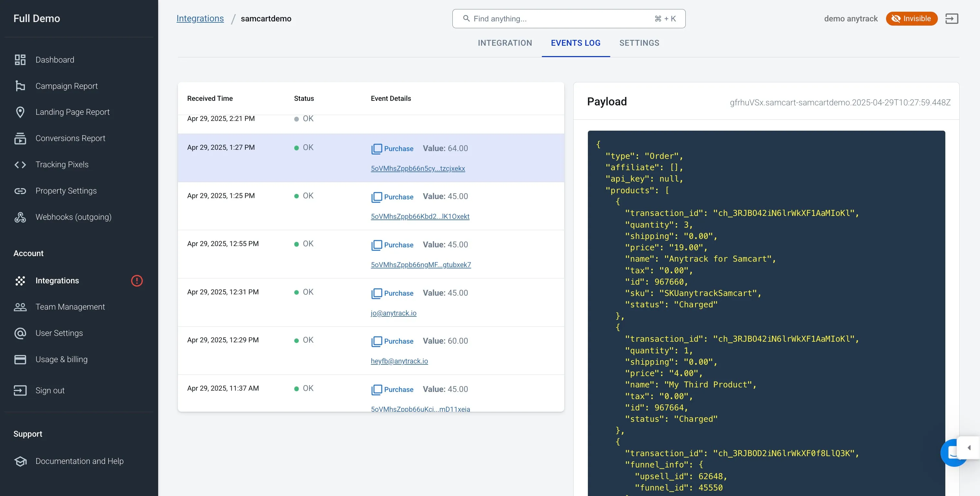Select the EVENTS LOG tab
This screenshot has height=496, width=980.
tap(576, 43)
